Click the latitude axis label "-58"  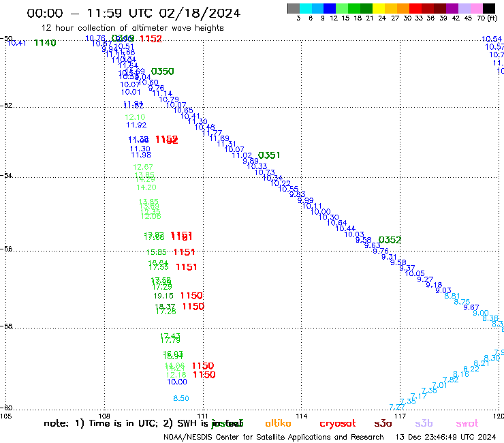coord(6,326)
